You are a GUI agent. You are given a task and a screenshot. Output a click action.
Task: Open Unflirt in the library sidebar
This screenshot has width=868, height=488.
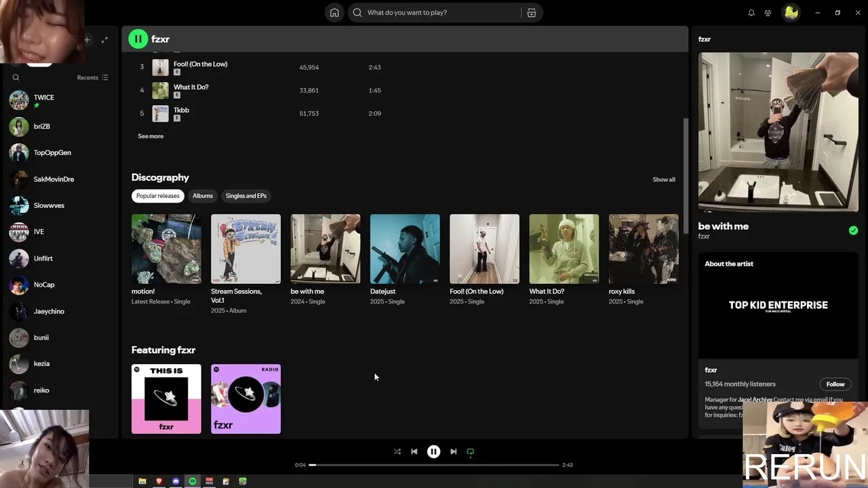click(59, 258)
